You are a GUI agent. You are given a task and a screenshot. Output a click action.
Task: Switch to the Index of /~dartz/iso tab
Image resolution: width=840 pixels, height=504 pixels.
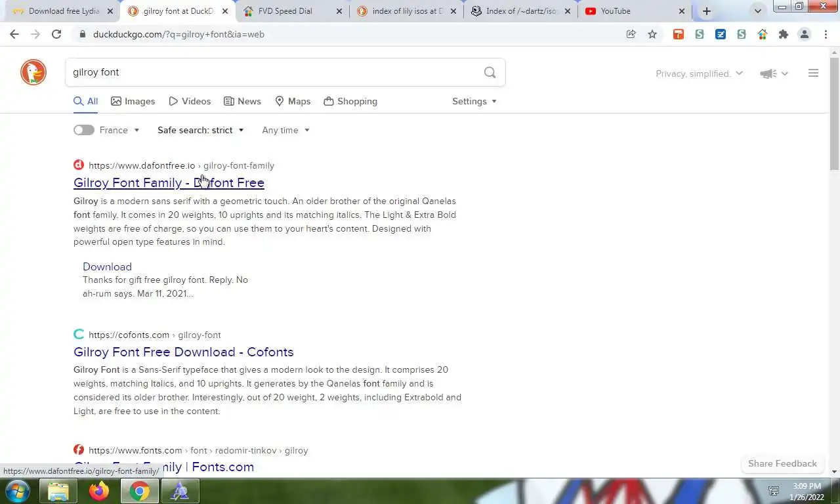tap(522, 11)
